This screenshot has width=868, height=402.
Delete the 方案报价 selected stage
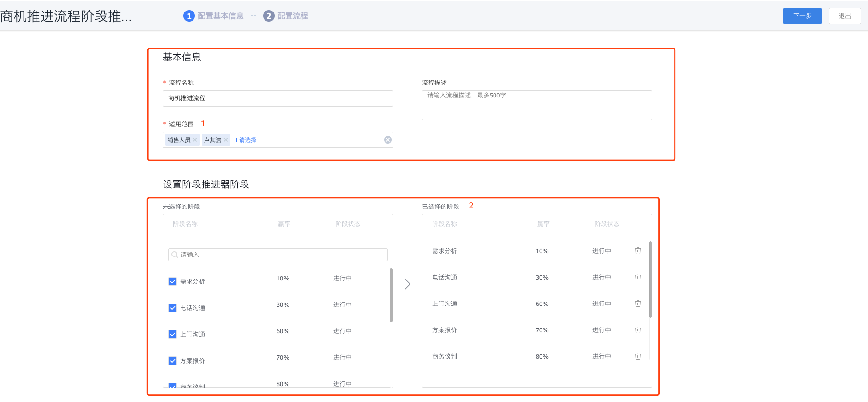(x=638, y=330)
